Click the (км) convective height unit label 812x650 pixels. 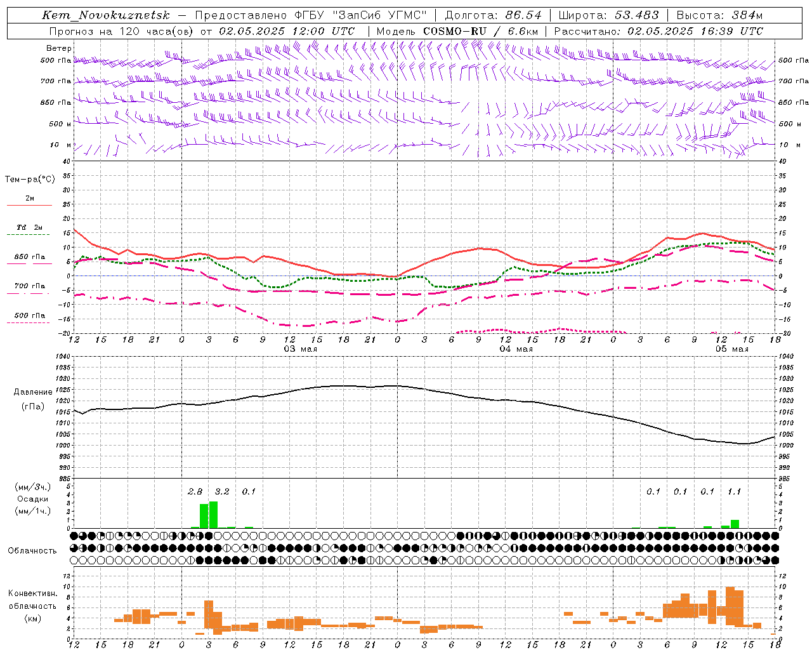[x=33, y=618]
